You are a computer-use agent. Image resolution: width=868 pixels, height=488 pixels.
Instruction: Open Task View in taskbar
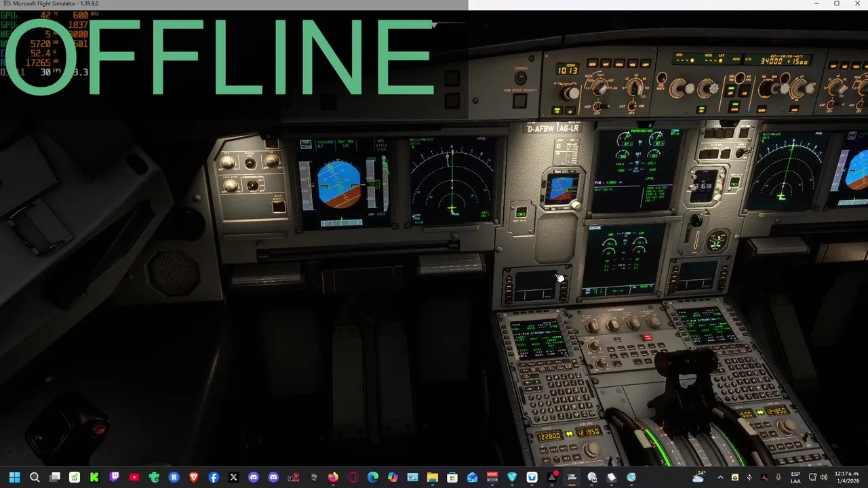(55, 477)
